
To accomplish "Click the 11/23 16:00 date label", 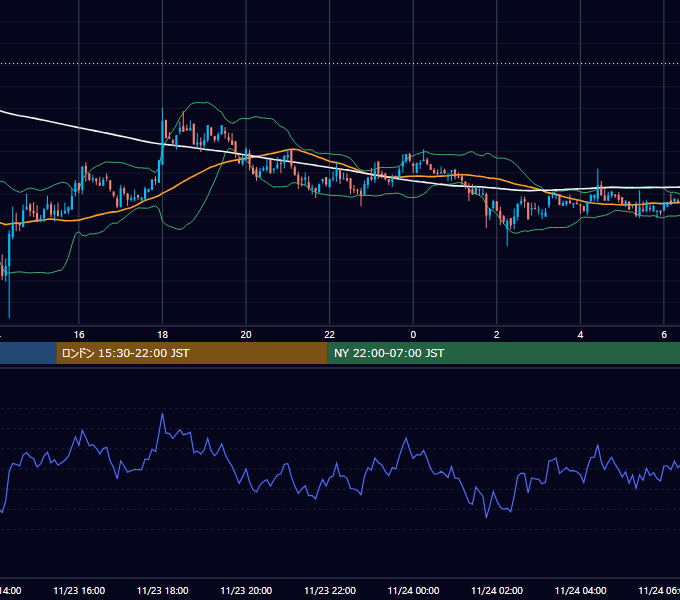I will click(79, 590).
